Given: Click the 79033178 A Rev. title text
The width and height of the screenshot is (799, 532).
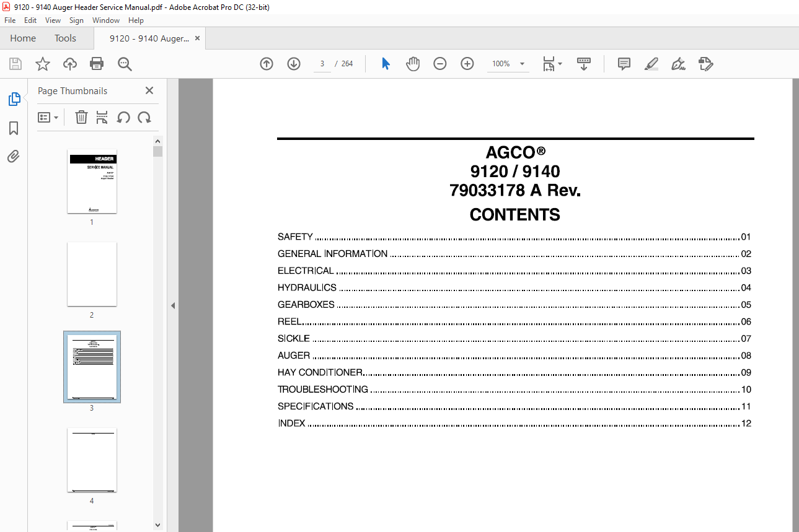Looking at the screenshot, I should (x=515, y=191).
